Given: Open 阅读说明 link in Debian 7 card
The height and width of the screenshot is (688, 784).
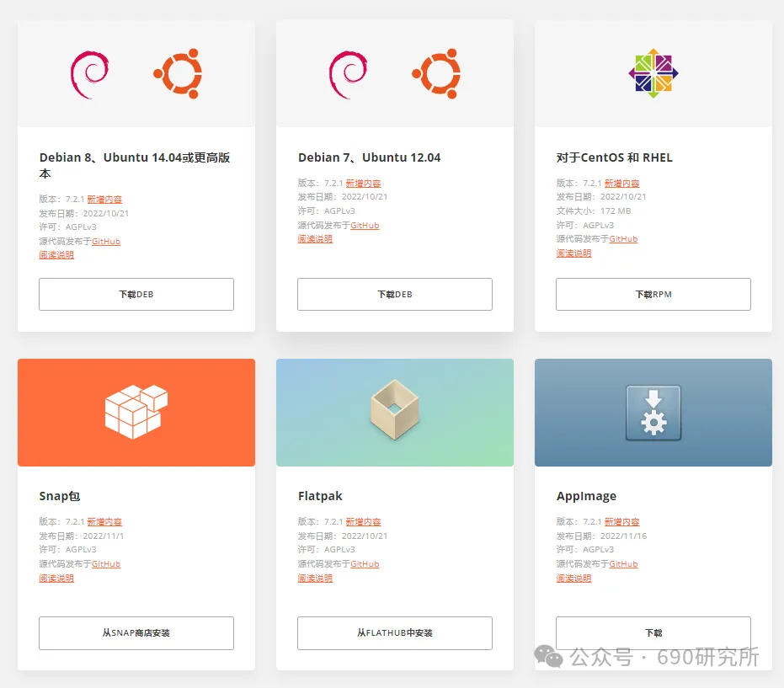Looking at the screenshot, I should tap(315, 239).
